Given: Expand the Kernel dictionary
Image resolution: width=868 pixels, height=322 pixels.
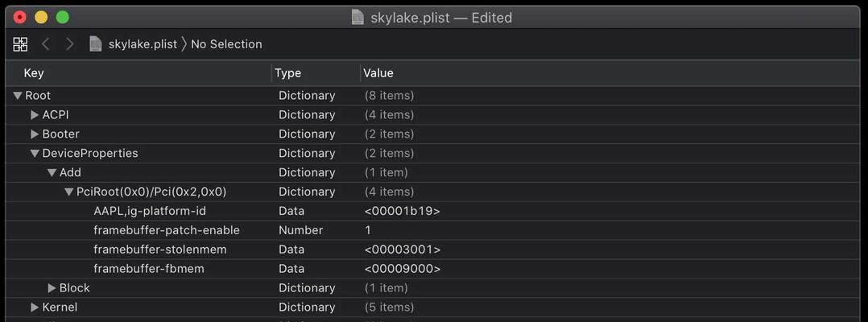Looking at the screenshot, I should 35,307.
